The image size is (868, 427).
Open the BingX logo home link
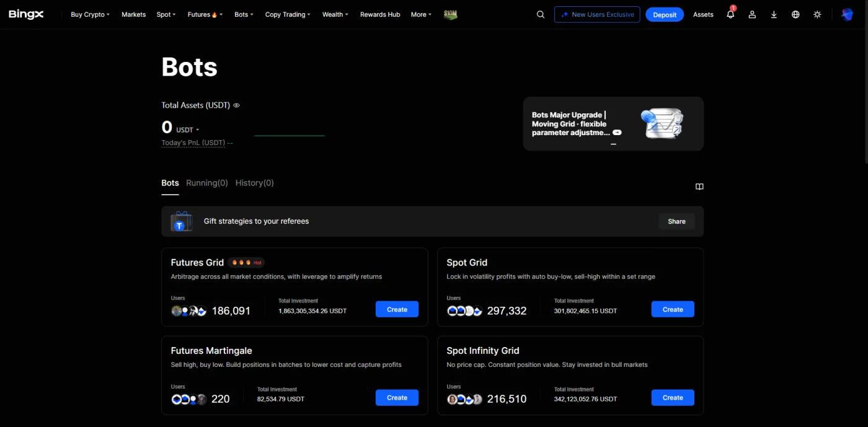tap(26, 14)
